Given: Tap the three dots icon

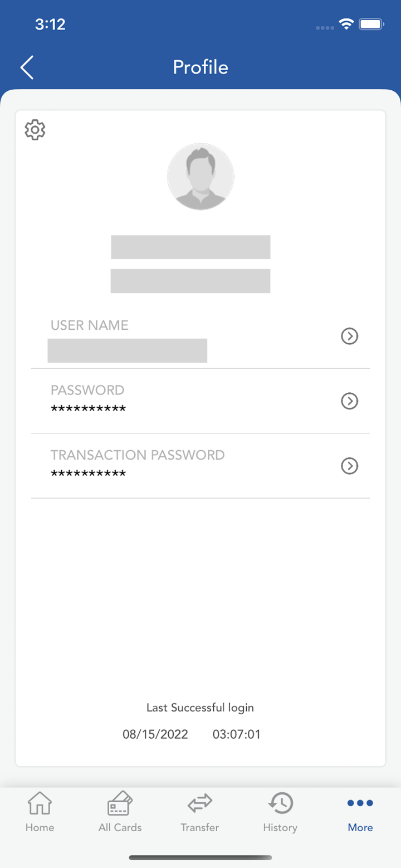Looking at the screenshot, I should (x=360, y=803).
